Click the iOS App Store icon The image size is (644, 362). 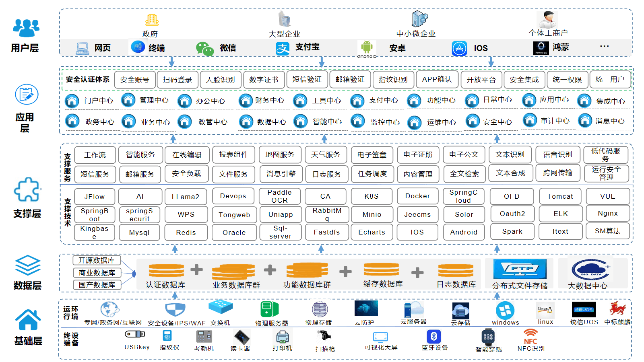pyautogui.click(x=459, y=49)
